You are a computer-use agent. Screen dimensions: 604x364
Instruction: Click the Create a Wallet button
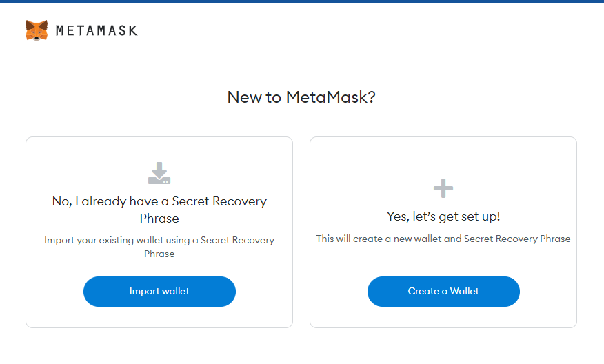coord(443,292)
